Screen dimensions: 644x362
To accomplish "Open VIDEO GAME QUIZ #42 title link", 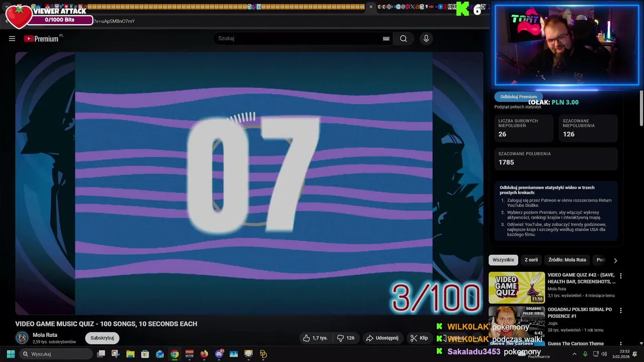I will [581, 278].
